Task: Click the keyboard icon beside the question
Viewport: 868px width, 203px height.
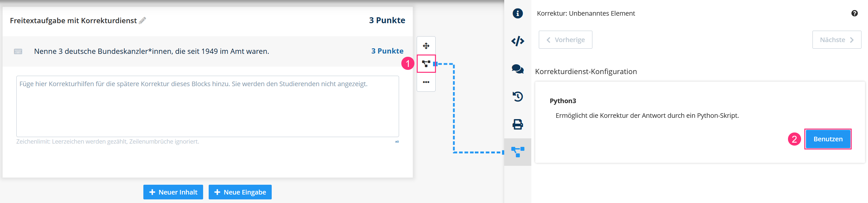Action: click(x=18, y=52)
